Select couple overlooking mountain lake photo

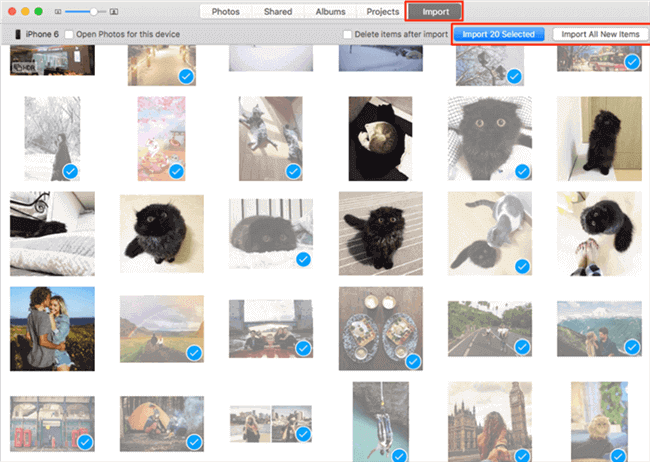point(599,329)
